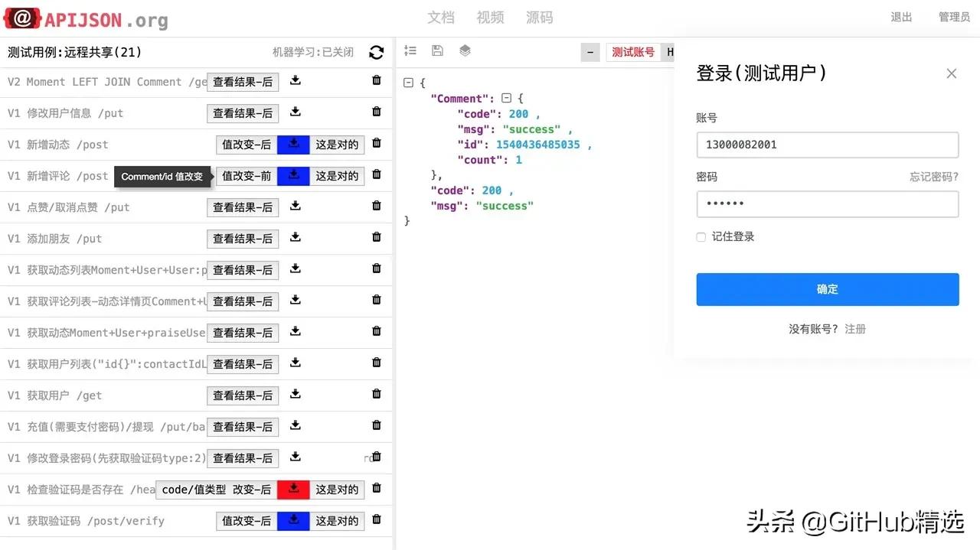
Task: Click the red download icon on V1 检查验证码是否存在
Action: [x=295, y=488]
